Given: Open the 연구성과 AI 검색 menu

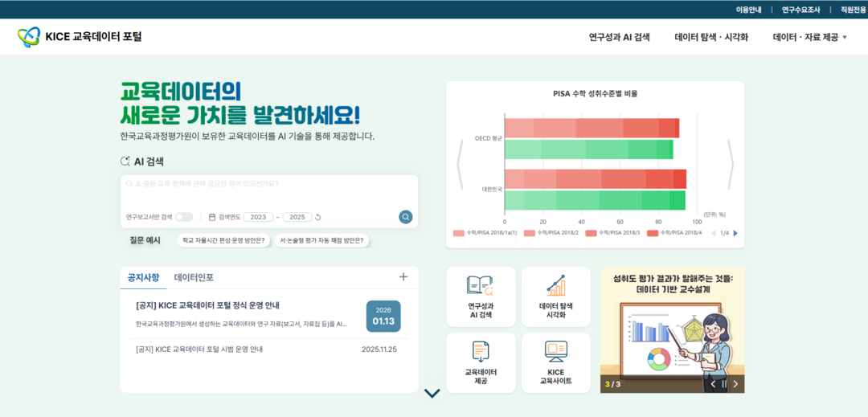Looking at the screenshot, I should [x=619, y=37].
